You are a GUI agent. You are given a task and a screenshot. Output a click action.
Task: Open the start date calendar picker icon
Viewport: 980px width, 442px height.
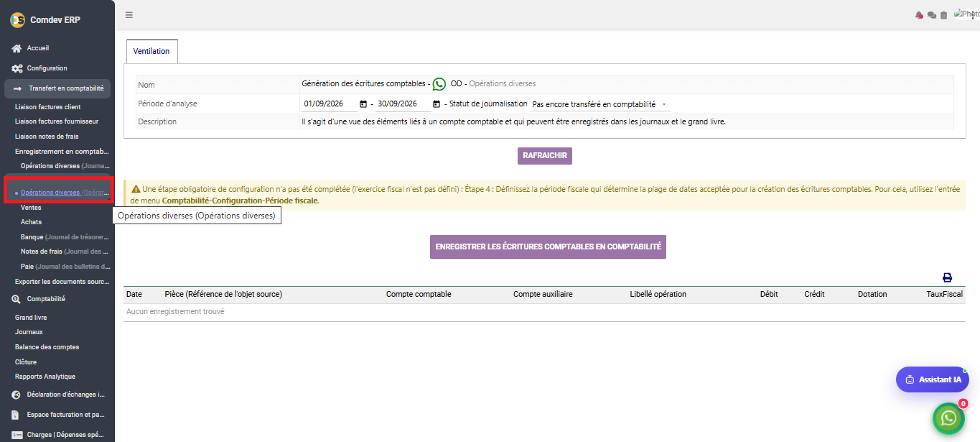363,104
